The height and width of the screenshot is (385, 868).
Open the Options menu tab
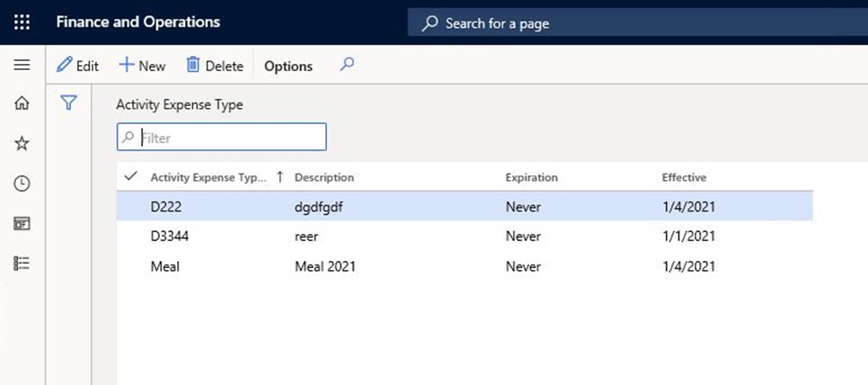click(288, 66)
